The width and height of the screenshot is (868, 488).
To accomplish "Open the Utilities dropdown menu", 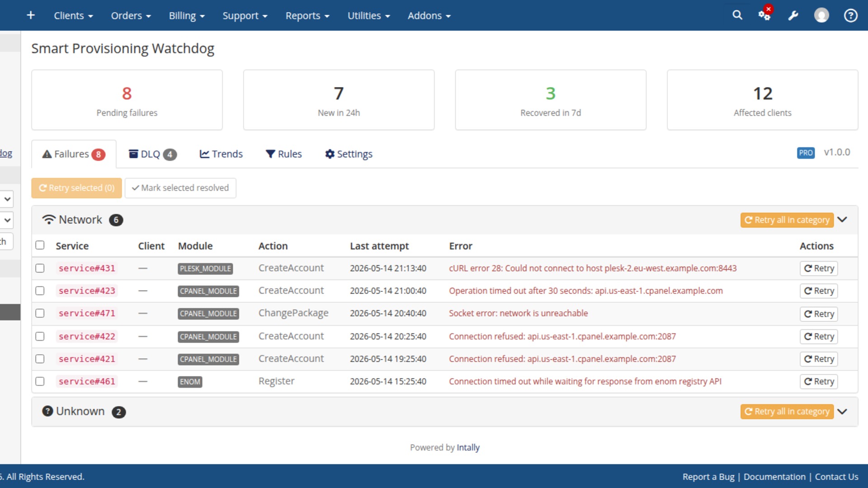I will pos(368,15).
